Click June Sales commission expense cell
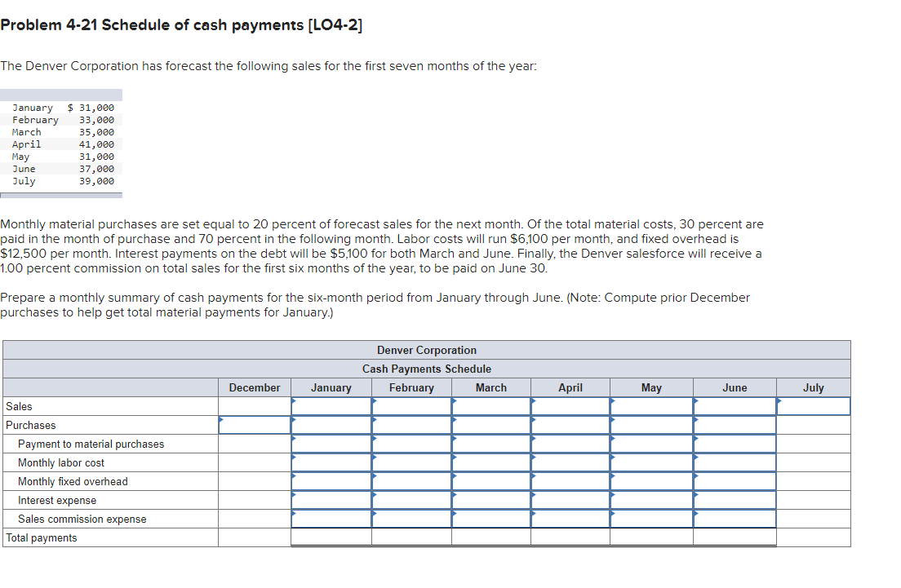This screenshot has width=901, height=588. point(735,519)
